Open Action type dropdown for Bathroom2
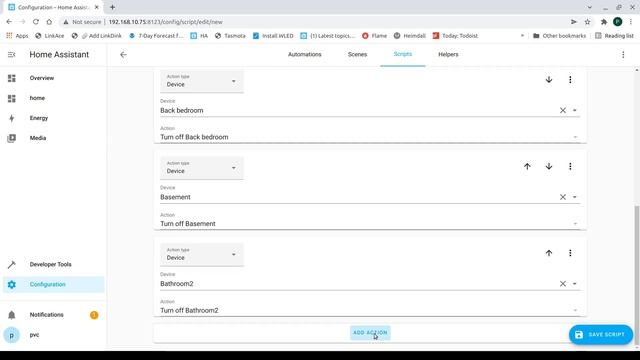640x360 pixels. 202,255
